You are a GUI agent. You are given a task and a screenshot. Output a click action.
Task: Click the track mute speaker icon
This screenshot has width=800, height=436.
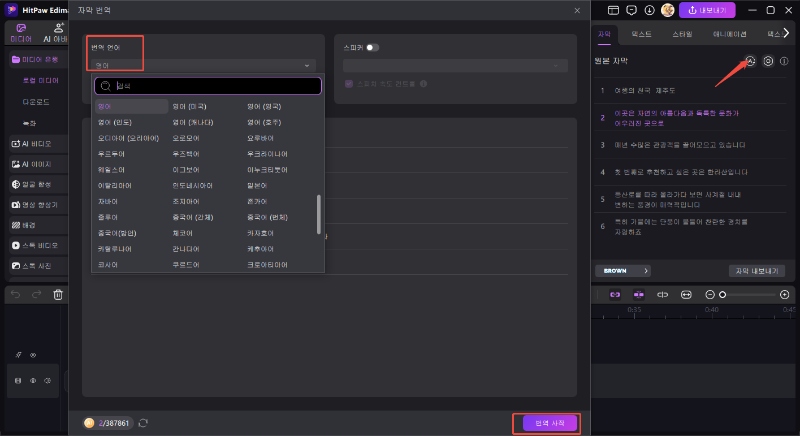click(47, 381)
